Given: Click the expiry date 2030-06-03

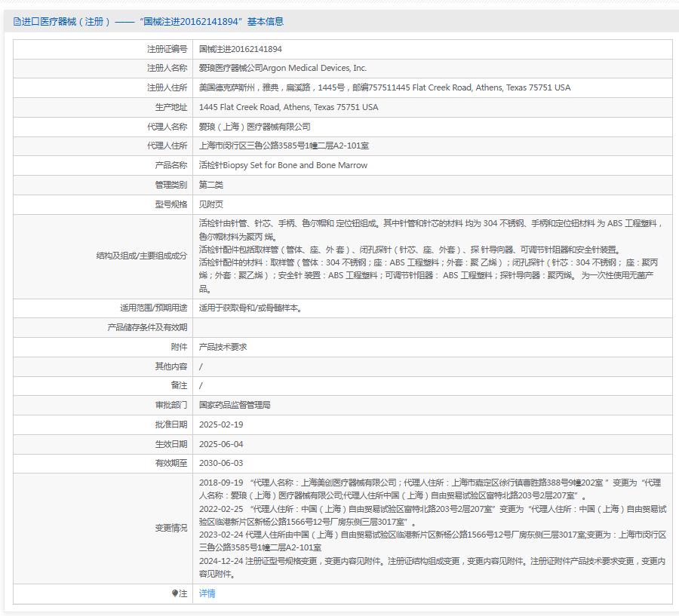Looking at the screenshot, I should (x=221, y=463).
